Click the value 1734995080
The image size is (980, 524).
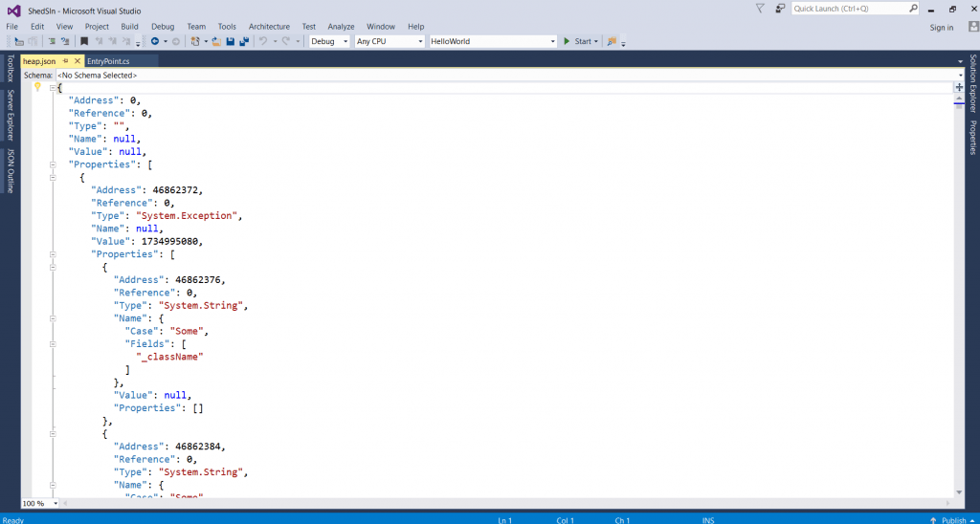point(169,241)
